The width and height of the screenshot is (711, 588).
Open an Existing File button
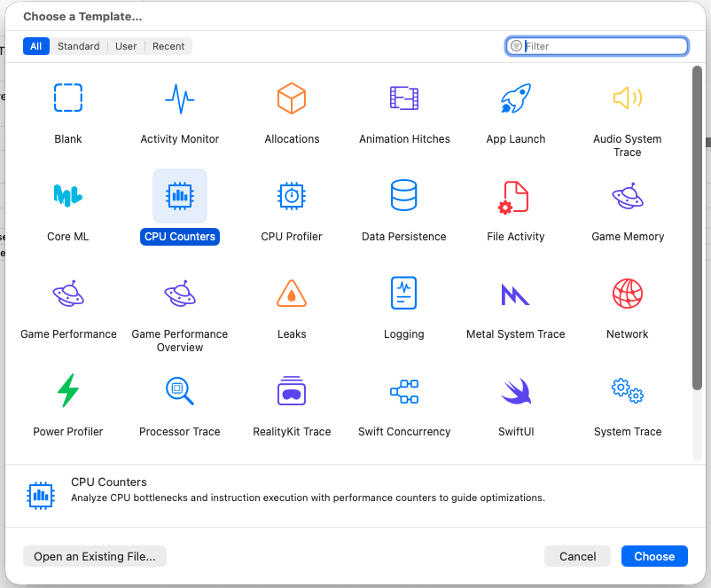[x=95, y=556]
